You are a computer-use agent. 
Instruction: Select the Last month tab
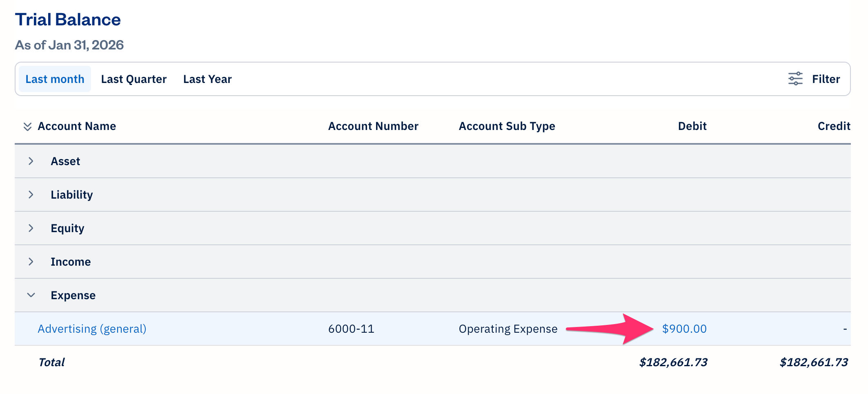55,79
